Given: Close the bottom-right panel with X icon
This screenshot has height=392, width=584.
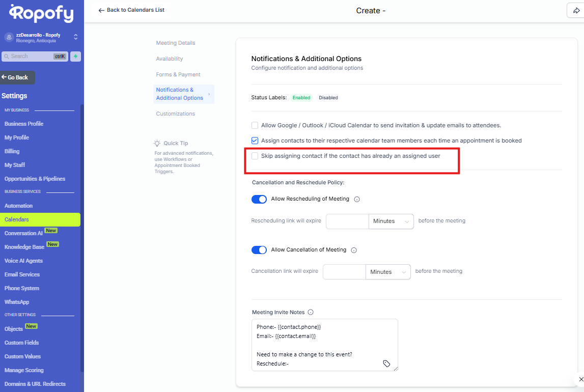Looking at the screenshot, I should [x=581, y=379].
